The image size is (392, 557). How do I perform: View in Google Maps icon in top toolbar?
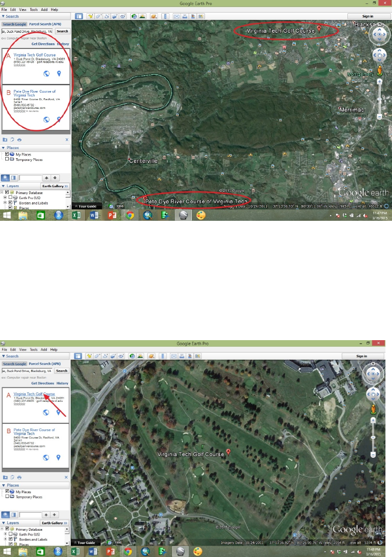click(201, 16)
